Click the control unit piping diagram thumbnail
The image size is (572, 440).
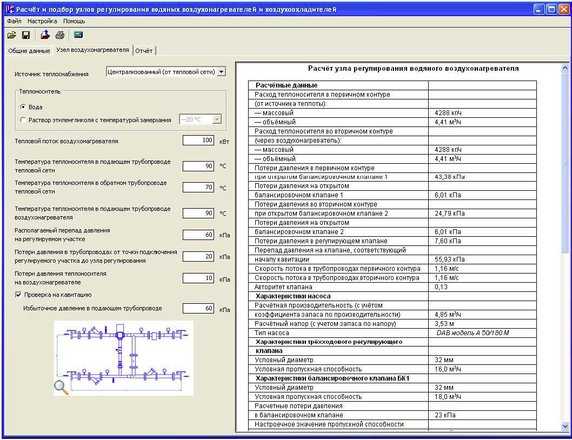click(x=124, y=359)
